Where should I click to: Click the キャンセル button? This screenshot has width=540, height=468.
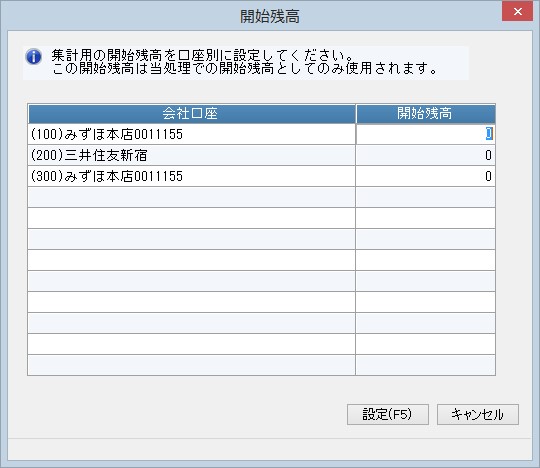coord(478,414)
